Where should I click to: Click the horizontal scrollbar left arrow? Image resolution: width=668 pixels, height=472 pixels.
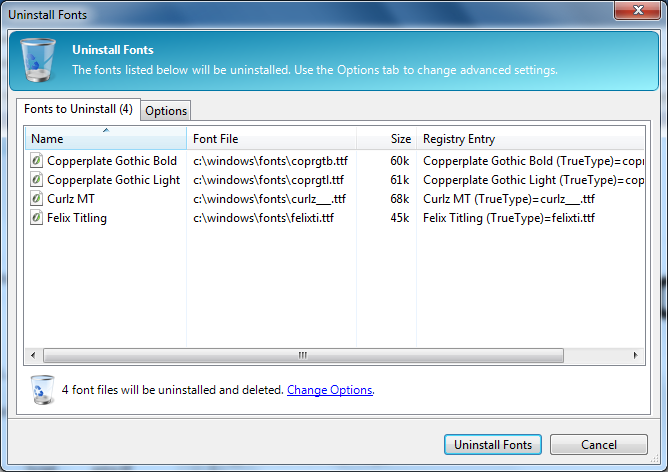tap(33, 355)
